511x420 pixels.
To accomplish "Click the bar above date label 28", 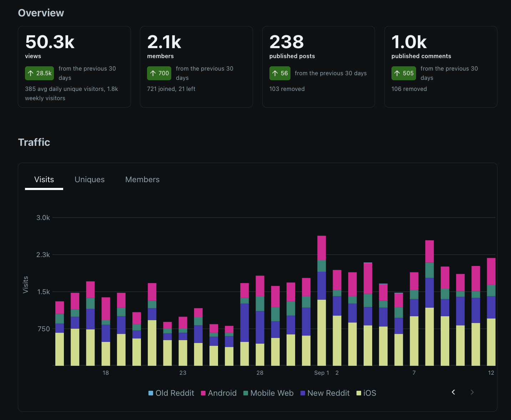I will (260, 321).
